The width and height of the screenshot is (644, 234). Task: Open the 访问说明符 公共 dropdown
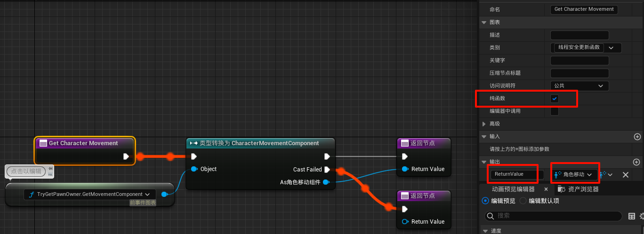580,86
